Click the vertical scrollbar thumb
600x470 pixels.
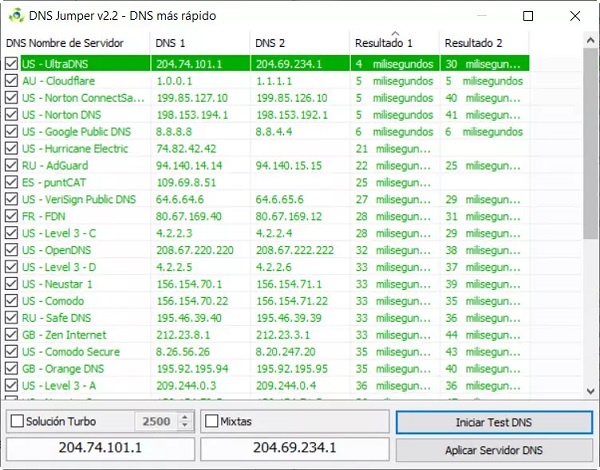click(590, 144)
